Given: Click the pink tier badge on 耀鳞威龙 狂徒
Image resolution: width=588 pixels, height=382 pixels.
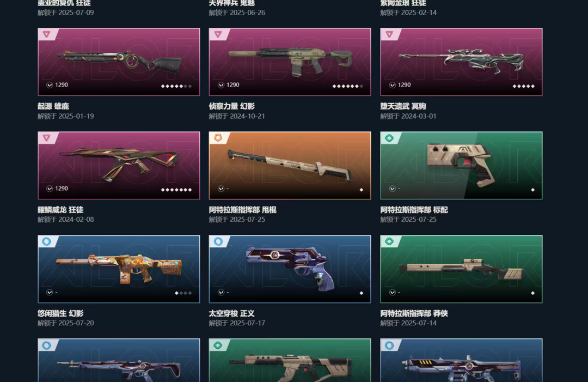Looking at the screenshot, I should (x=46, y=138).
